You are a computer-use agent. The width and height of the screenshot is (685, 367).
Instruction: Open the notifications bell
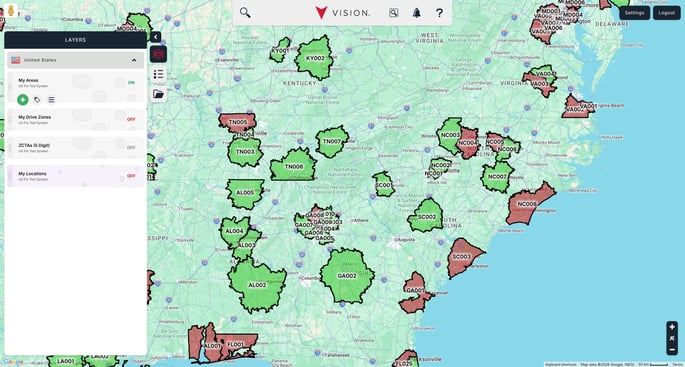[417, 13]
